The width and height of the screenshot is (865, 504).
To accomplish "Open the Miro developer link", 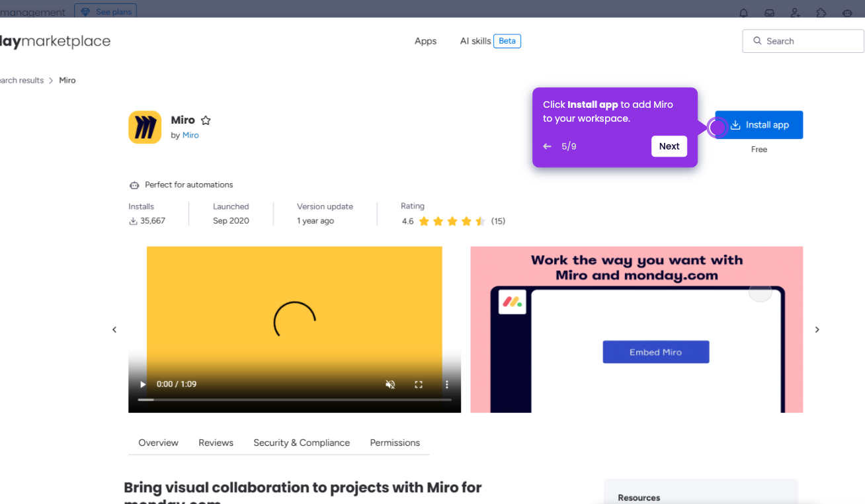I will (x=190, y=135).
